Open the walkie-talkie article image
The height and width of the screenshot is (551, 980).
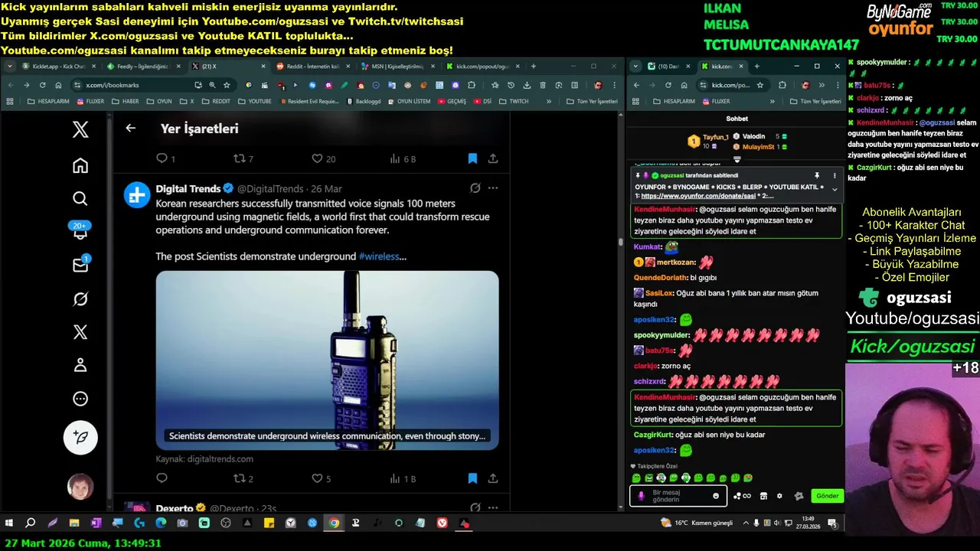coord(327,360)
